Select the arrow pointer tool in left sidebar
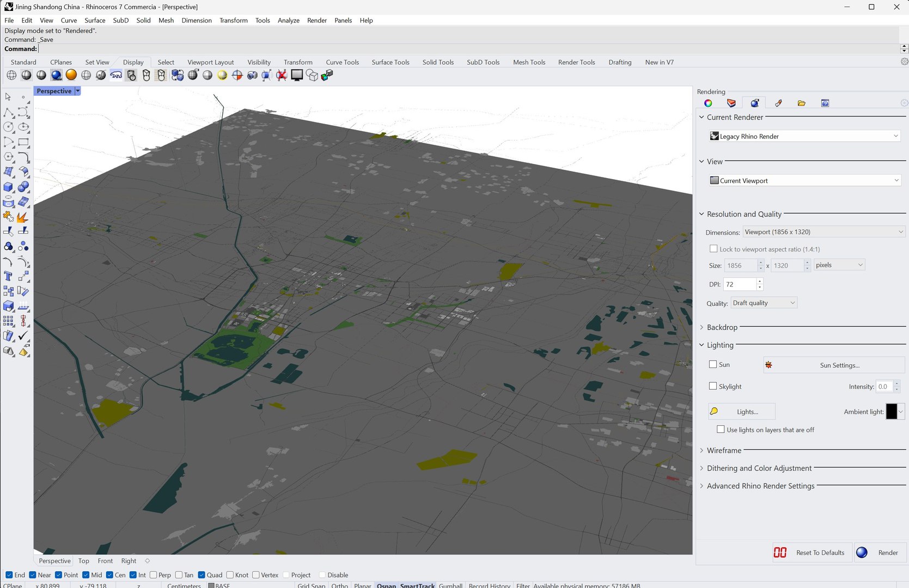The width and height of the screenshot is (909, 588). (x=8, y=97)
